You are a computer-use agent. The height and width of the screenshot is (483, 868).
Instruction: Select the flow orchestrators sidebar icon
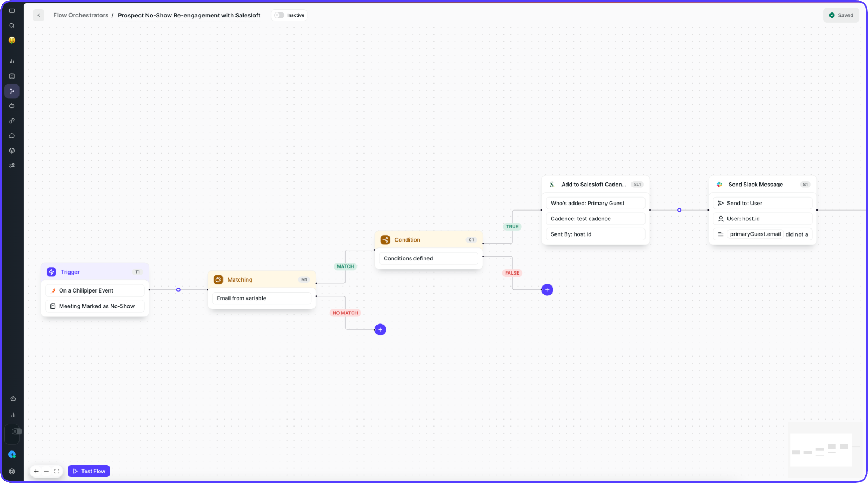point(12,91)
